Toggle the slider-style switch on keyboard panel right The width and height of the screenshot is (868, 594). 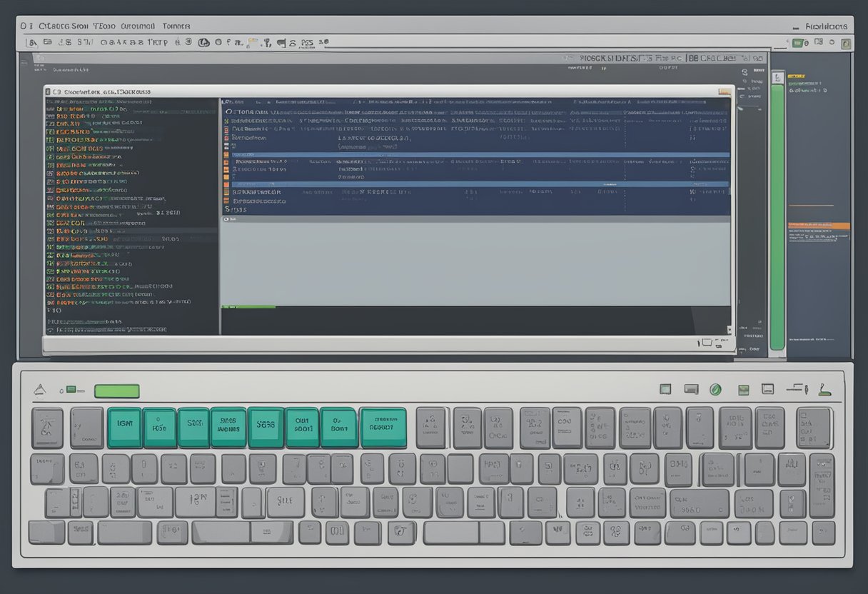tap(796, 390)
